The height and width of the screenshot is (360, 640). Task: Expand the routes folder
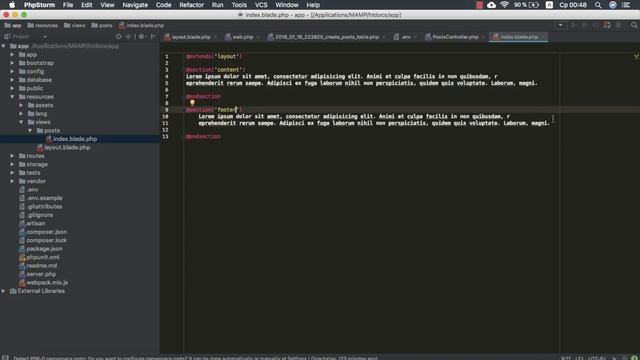point(12,156)
